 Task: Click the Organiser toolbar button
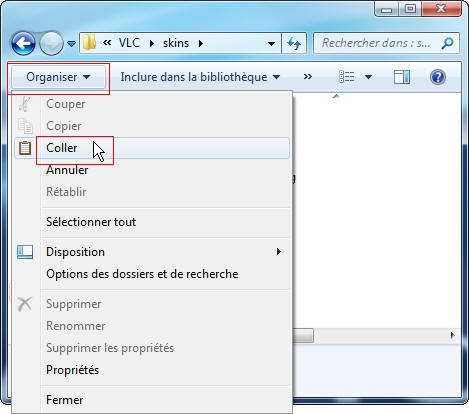click(58, 77)
